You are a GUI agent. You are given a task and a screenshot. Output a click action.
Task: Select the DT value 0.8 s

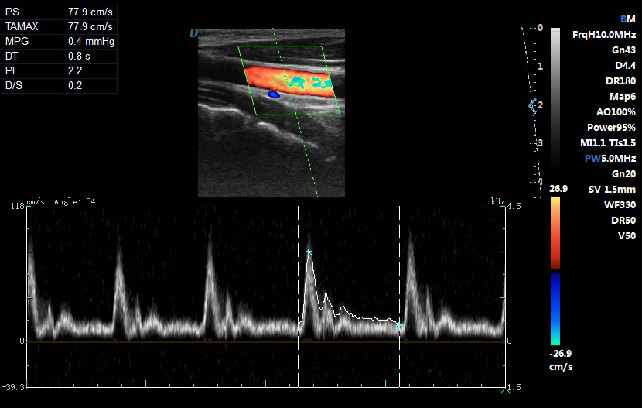79,56
